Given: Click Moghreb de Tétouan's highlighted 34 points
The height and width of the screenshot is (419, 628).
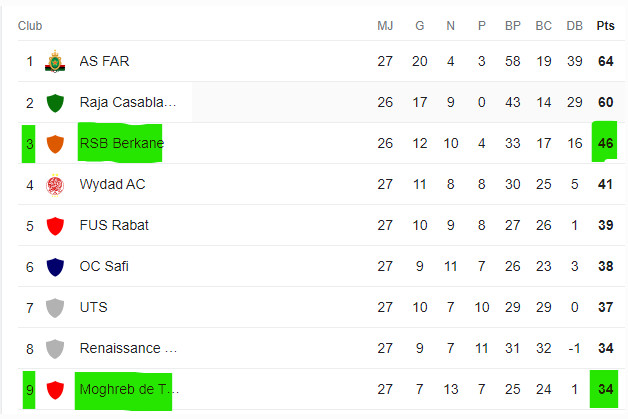Looking at the screenshot, I should click(x=605, y=390).
